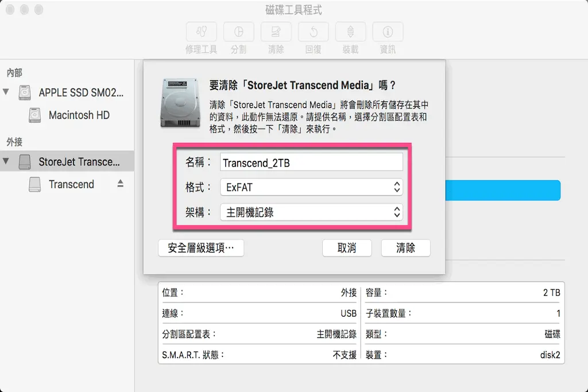Open 安全層級選項 security options
The image size is (588, 392).
201,248
